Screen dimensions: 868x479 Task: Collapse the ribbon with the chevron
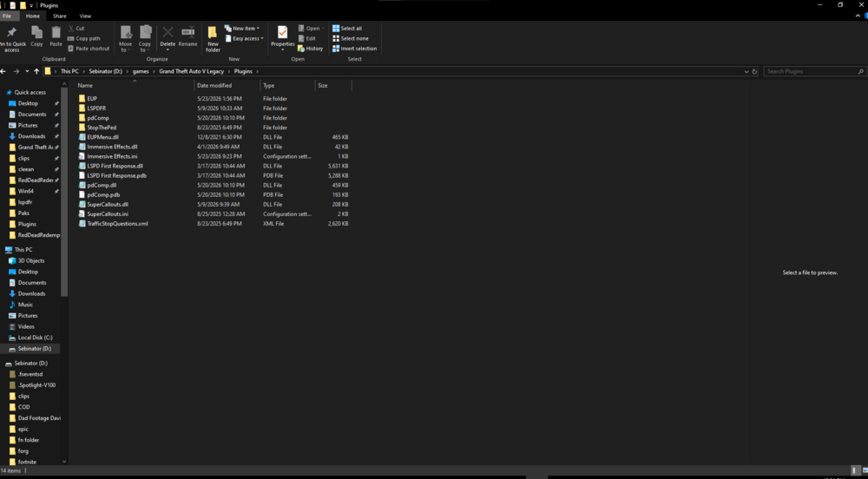click(x=858, y=16)
